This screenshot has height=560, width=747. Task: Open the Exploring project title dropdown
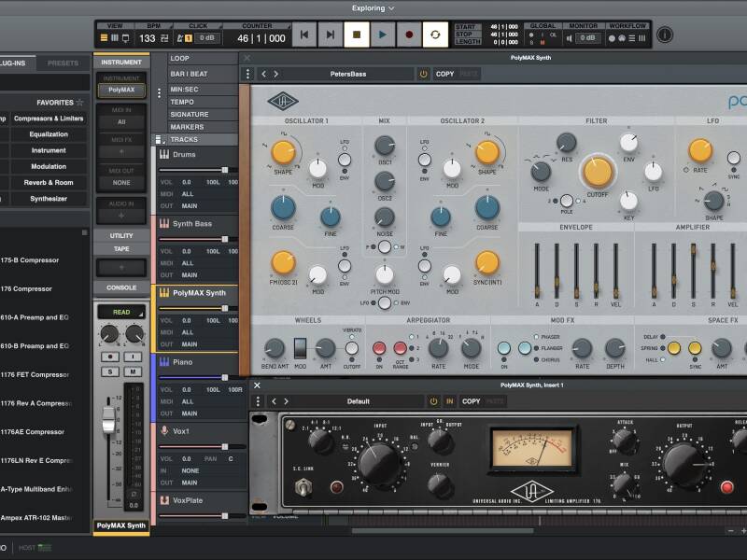pos(373,8)
